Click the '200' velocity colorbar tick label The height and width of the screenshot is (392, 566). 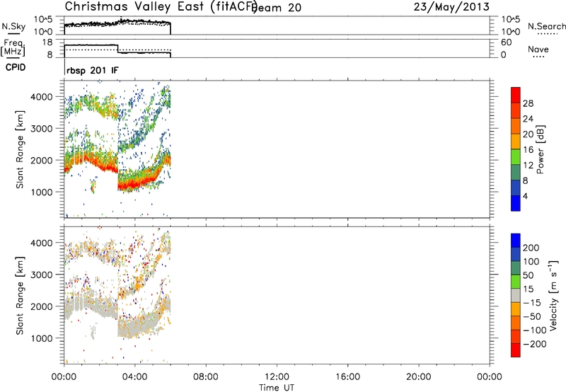(531, 248)
